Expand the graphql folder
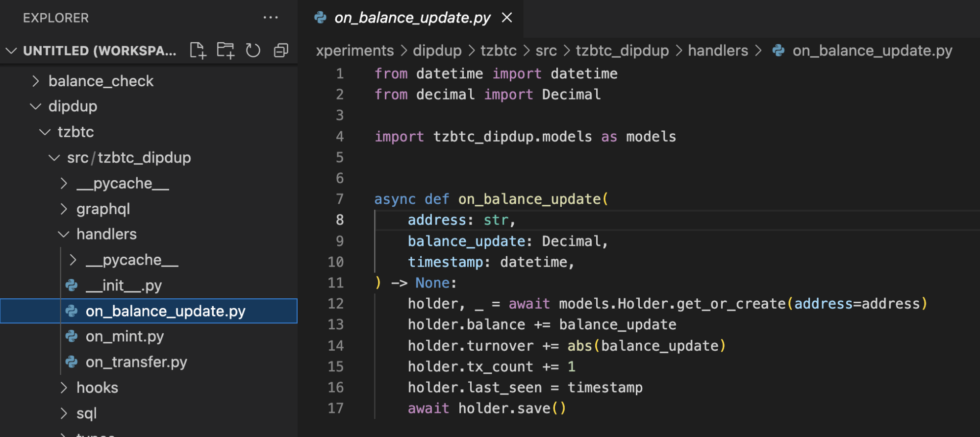This screenshot has width=980, height=437. point(63,209)
